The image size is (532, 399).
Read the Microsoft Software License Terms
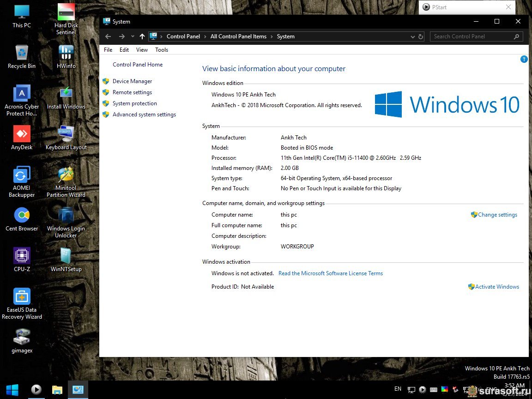coord(331,273)
